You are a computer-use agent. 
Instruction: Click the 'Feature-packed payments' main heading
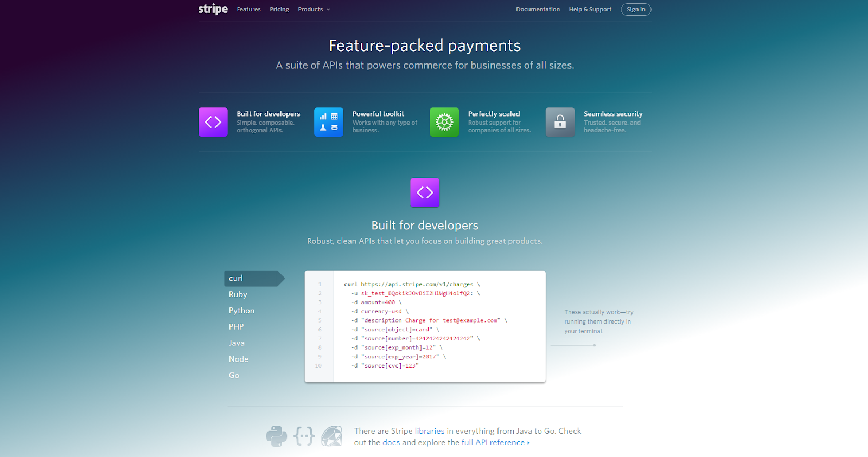425,46
